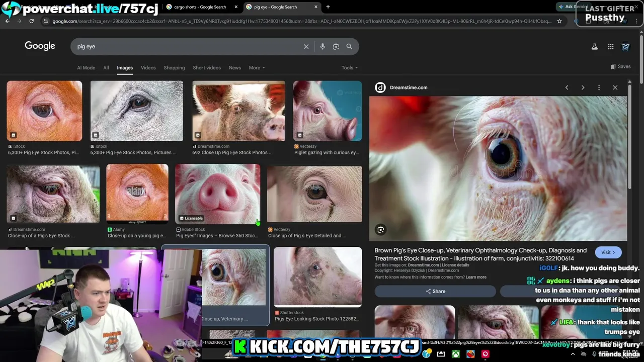This screenshot has width=644, height=362.
Task: Show previous image in preview panel
Action: (x=567, y=87)
